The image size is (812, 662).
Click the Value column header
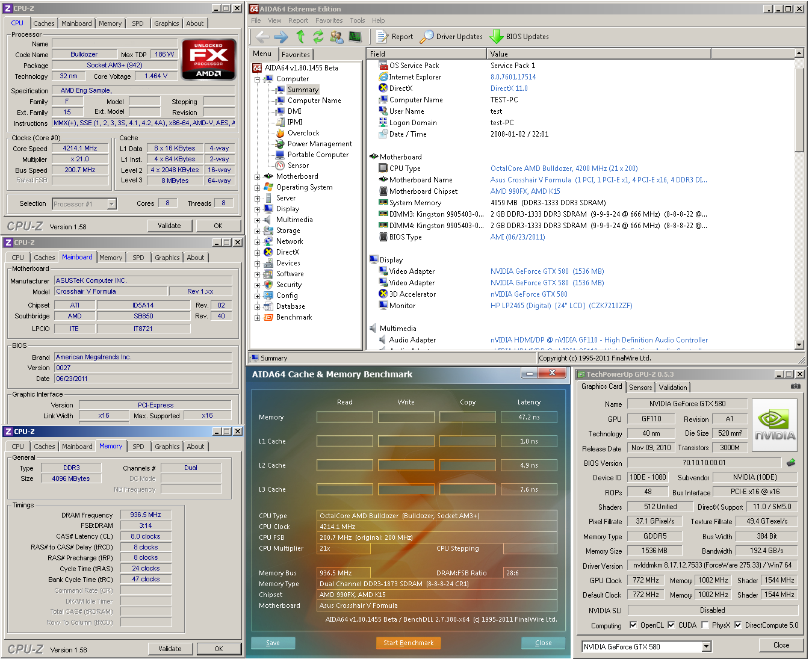(598, 54)
